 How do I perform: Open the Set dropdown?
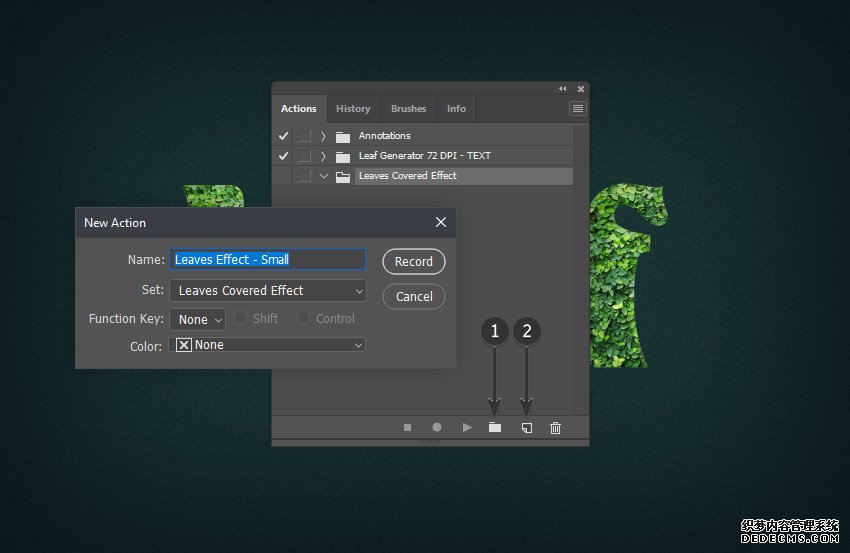[268, 291]
